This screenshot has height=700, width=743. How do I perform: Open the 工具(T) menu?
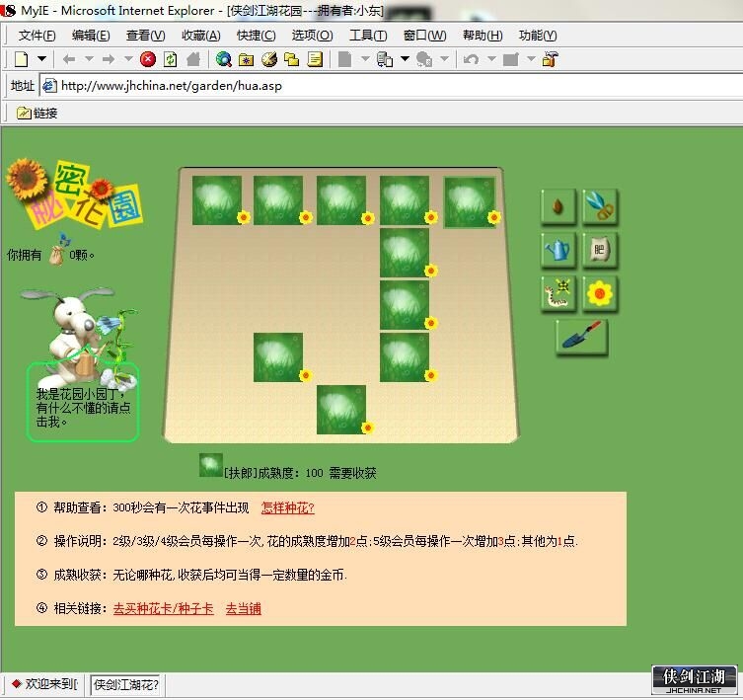coord(368,36)
